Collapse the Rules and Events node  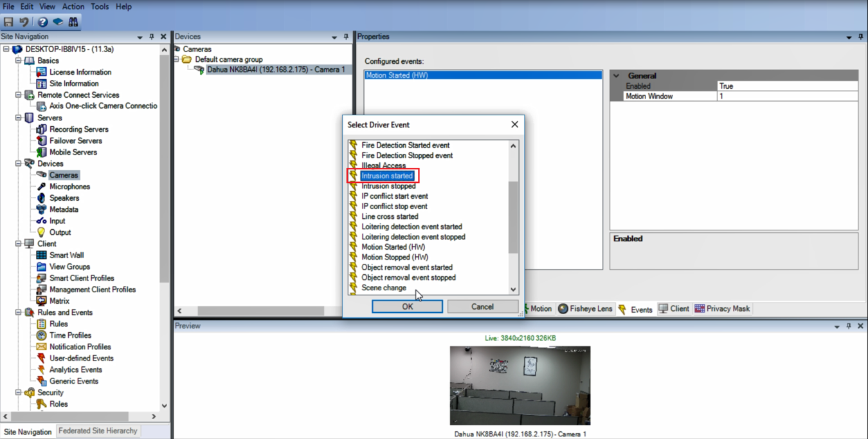(19, 313)
